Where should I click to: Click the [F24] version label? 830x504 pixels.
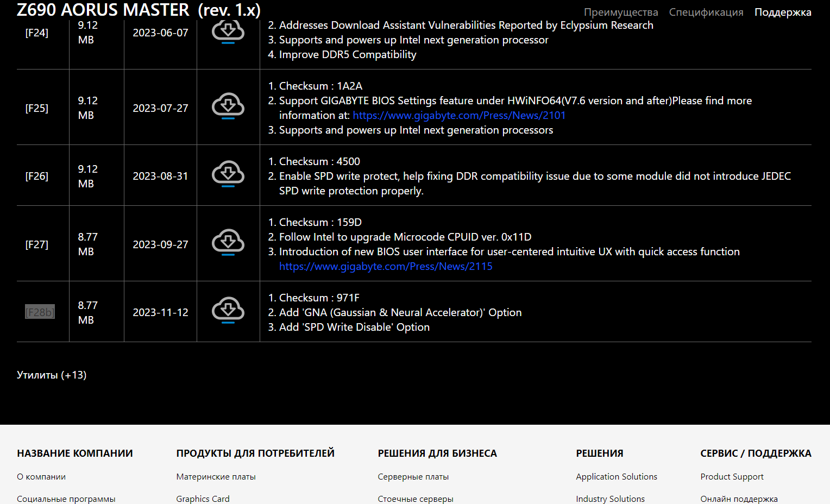(37, 33)
